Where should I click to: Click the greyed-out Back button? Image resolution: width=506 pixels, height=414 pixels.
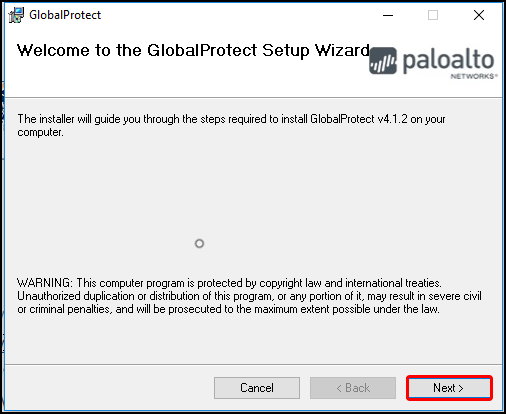[x=353, y=388]
